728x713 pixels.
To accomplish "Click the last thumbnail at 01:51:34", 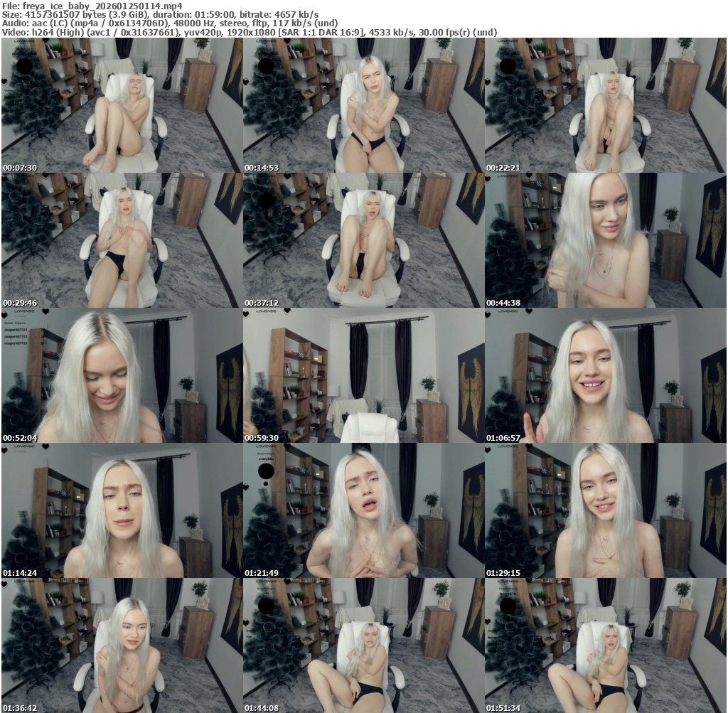I will point(605,645).
